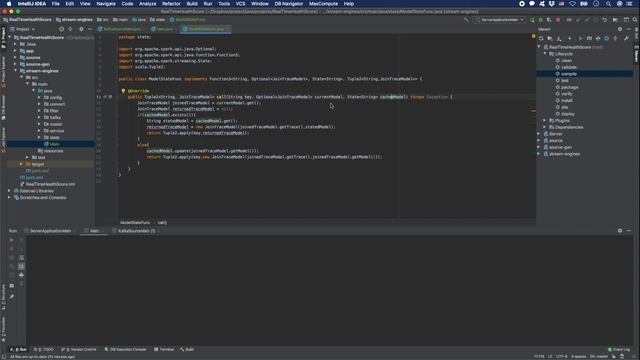Collapse the Lifecycle node in Maven

tap(545, 53)
